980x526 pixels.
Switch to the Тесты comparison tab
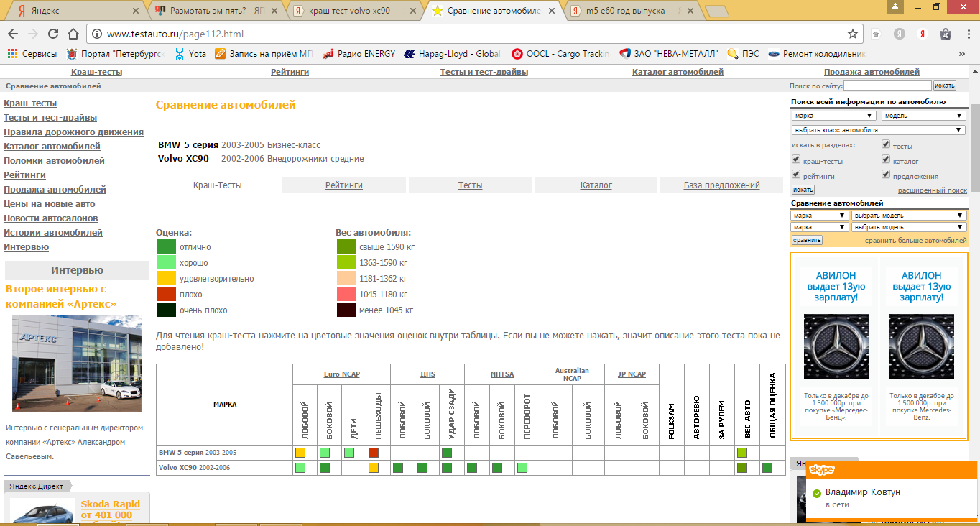pyautogui.click(x=471, y=185)
